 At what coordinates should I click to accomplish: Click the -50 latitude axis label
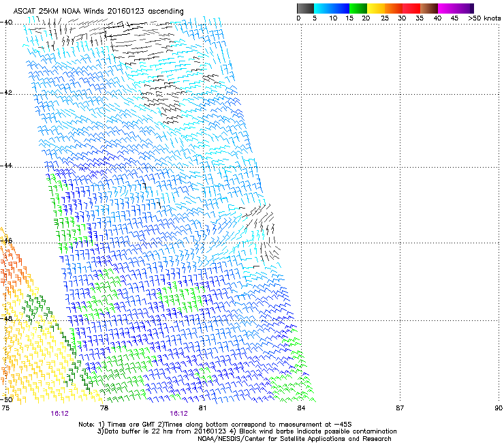click(7, 399)
